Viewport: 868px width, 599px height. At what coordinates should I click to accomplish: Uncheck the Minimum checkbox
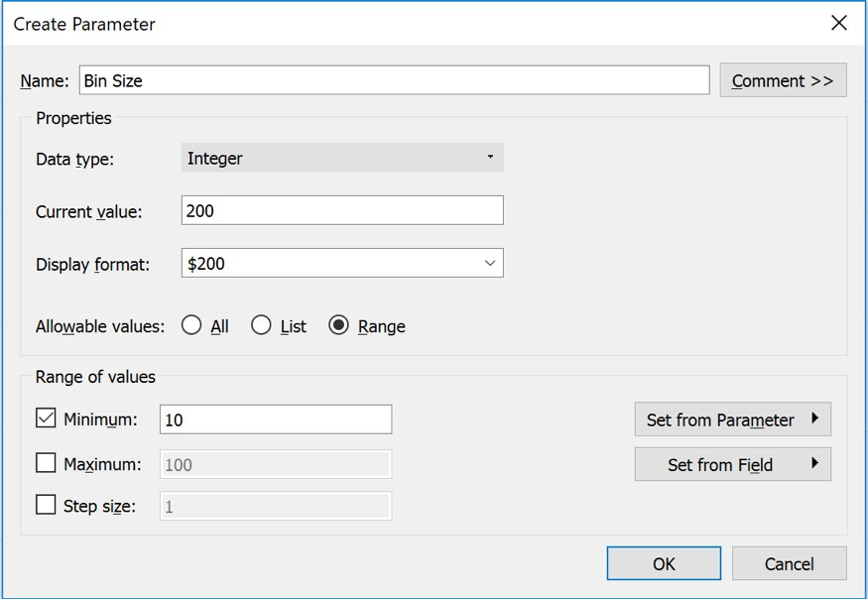[x=44, y=419]
